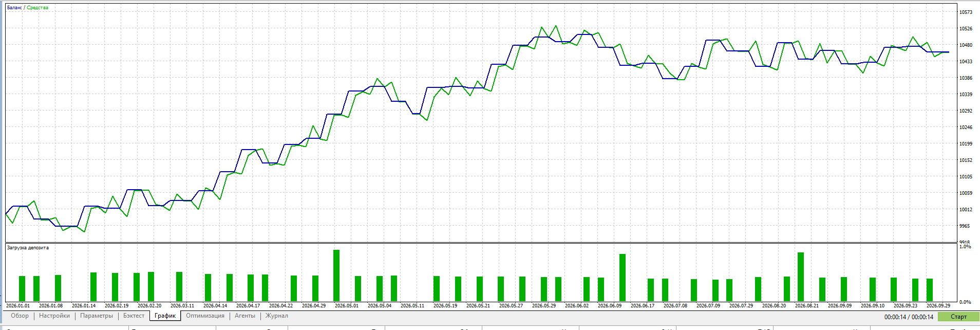
Task: Select the tallest deposit load bar above 2026.05.01
Action: [336, 276]
